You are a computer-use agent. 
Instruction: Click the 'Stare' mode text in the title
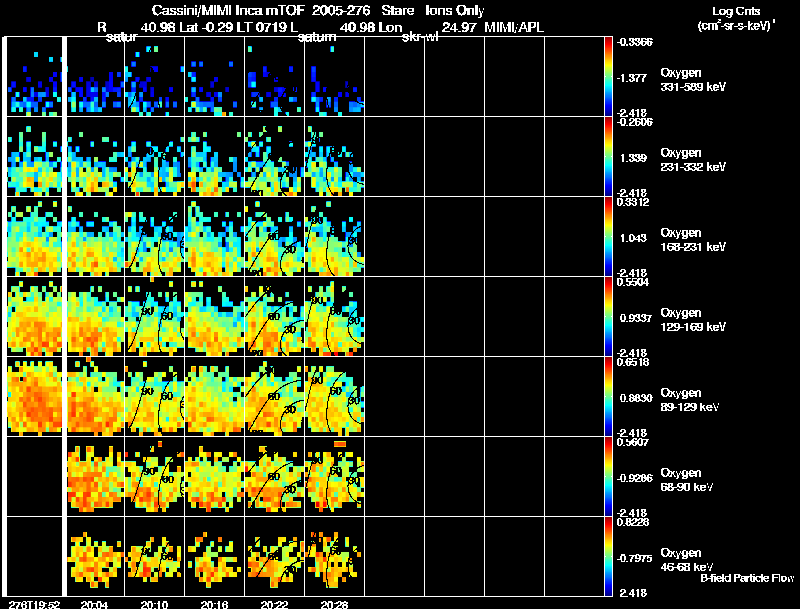tap(398, 11)
